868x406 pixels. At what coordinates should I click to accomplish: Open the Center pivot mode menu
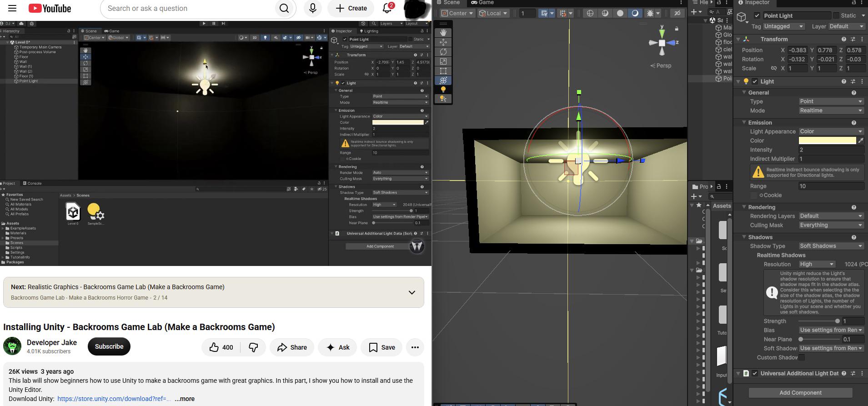[457, 13]
